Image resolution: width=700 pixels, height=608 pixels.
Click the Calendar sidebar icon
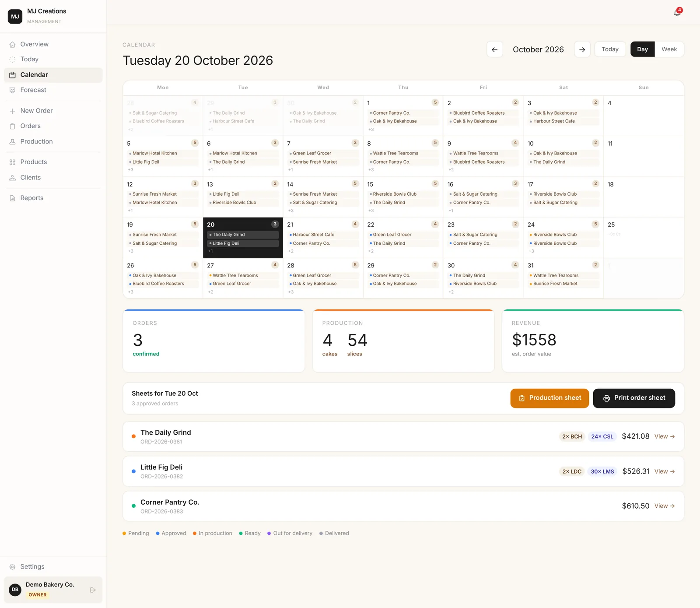coord(12,75)
